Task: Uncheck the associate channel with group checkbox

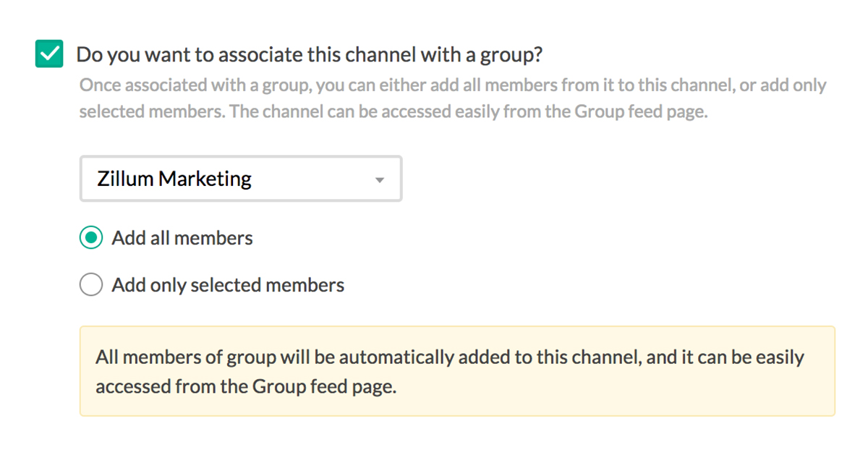Action: click(49, 54)
